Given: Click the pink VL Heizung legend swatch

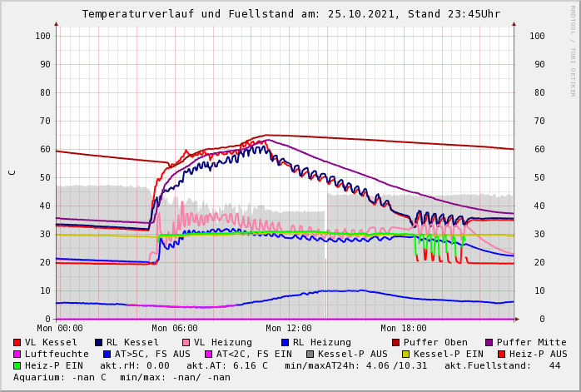Looking at the screenshot, I should click(186, 343).
